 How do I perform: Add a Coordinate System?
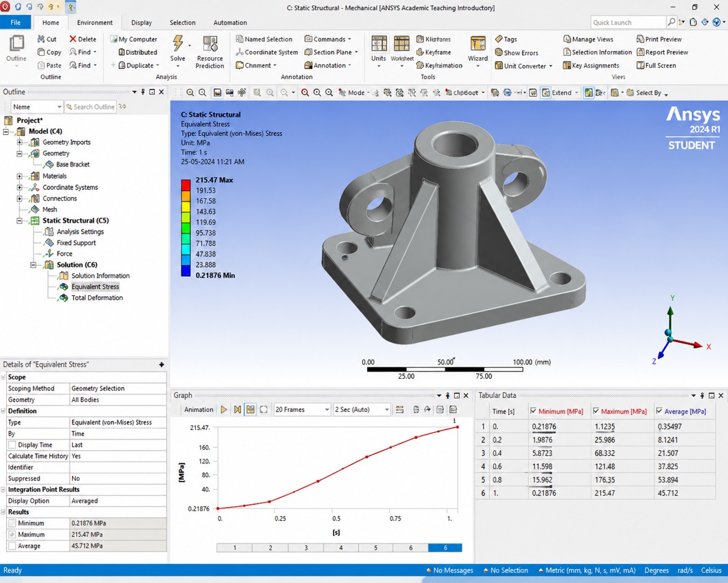pos(266,52)
